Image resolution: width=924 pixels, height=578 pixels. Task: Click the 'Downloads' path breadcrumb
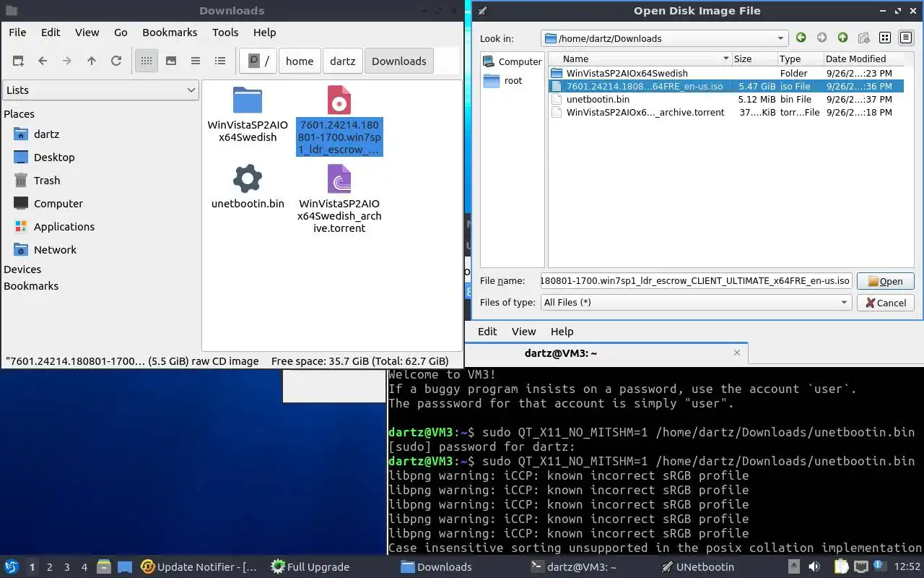pos(399,61)
